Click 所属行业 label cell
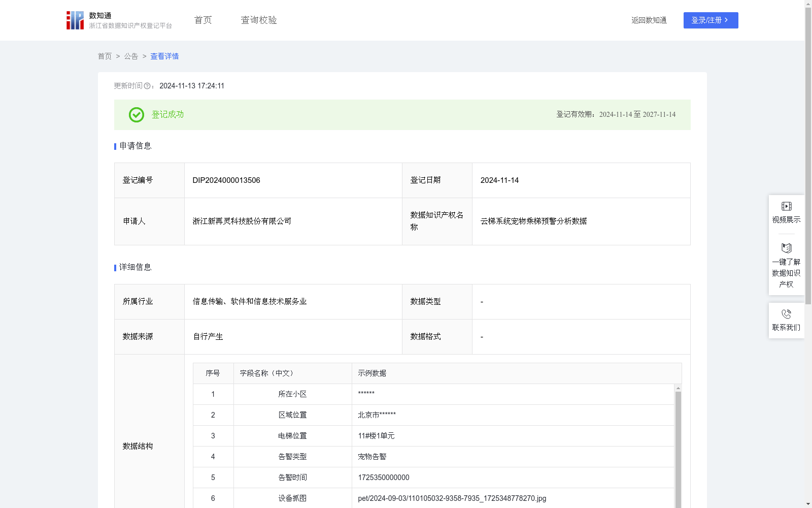This screenshot has height=508, width=812. [149, 302]
